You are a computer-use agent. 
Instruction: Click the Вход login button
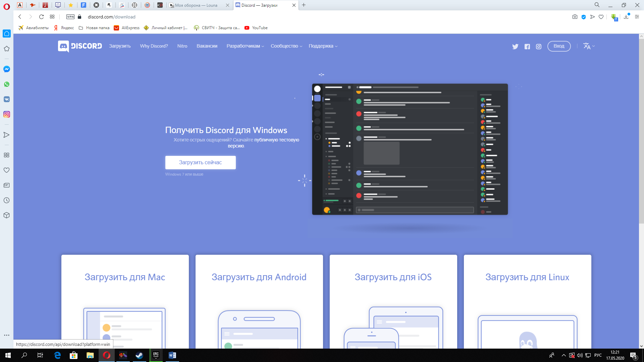point(559,46)
